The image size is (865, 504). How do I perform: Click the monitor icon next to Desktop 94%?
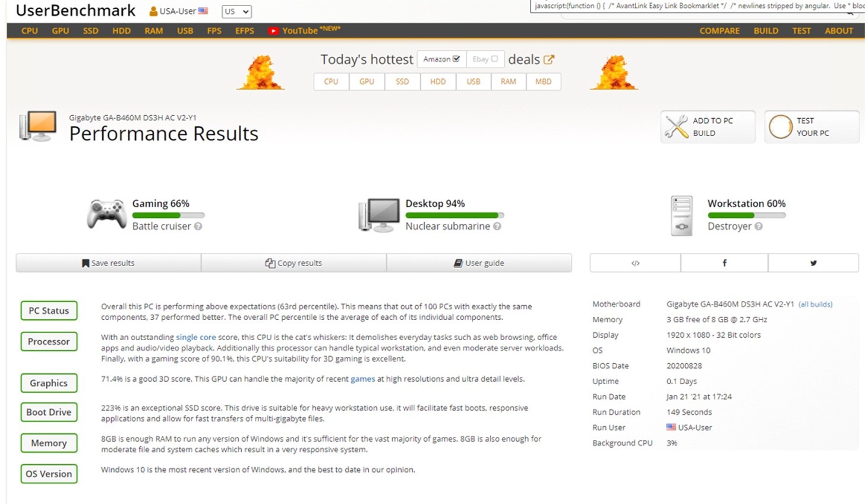(x=379, y=215)
